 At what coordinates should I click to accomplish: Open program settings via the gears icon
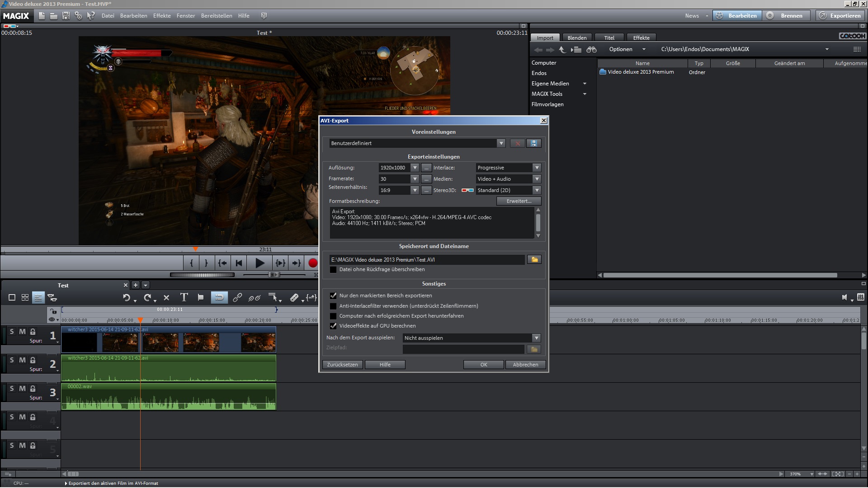click(78, 16)
